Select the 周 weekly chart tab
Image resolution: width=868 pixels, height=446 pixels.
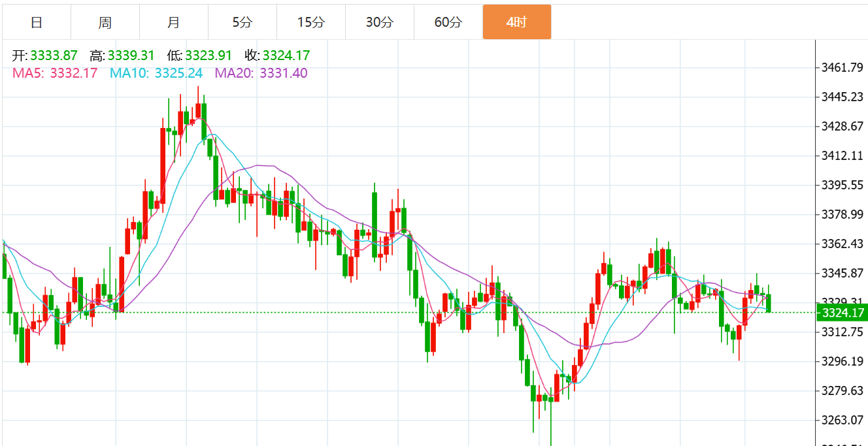tap(105, 22)
